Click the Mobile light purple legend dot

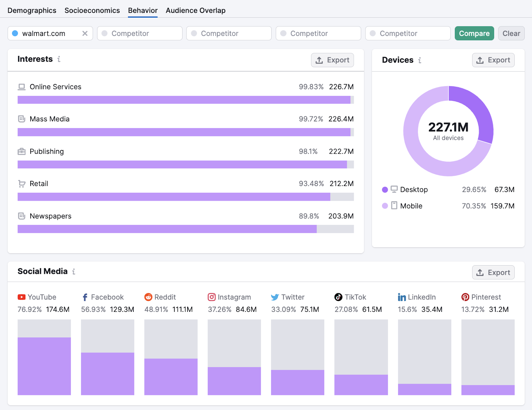[385, 206]
